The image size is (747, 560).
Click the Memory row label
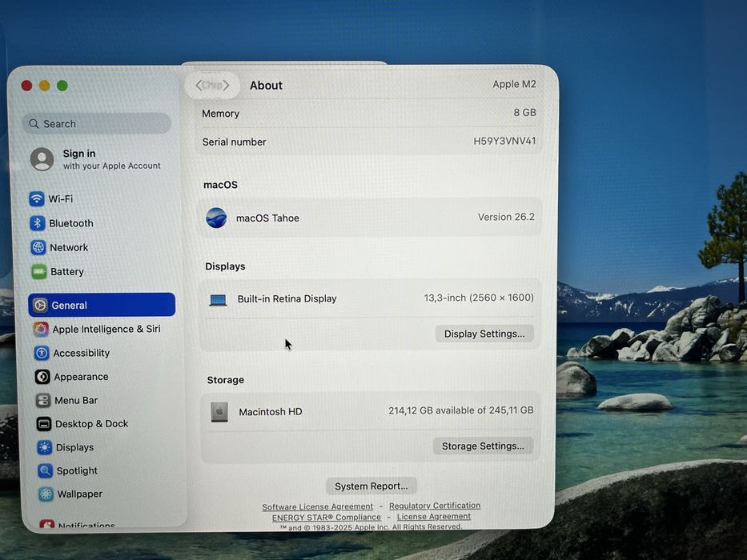(220, 114)
